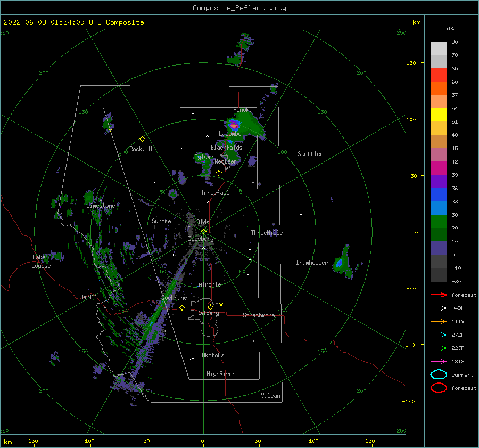
Task: Select the orange 57-60 dBZ swatch
Action: coord(439,88)
